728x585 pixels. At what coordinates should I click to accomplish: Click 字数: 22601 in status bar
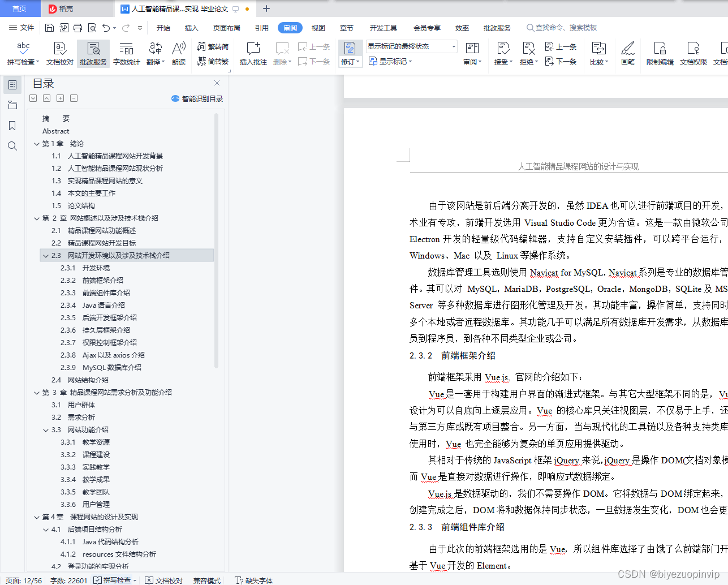[x=69, y=580]
